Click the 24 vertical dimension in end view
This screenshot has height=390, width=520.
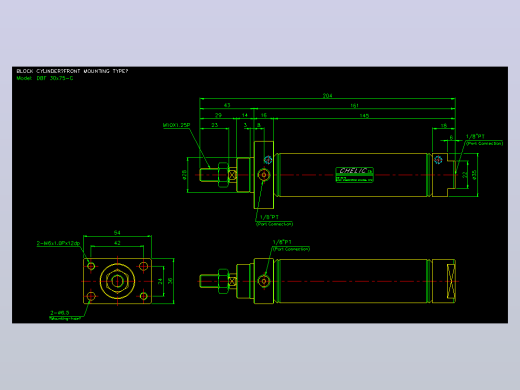coord(160,281)
